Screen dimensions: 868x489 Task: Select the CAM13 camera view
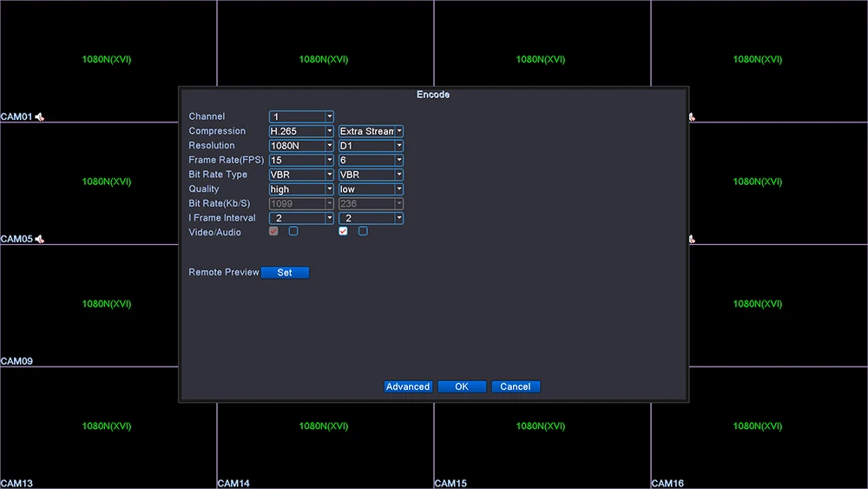(x=108, y=428)
